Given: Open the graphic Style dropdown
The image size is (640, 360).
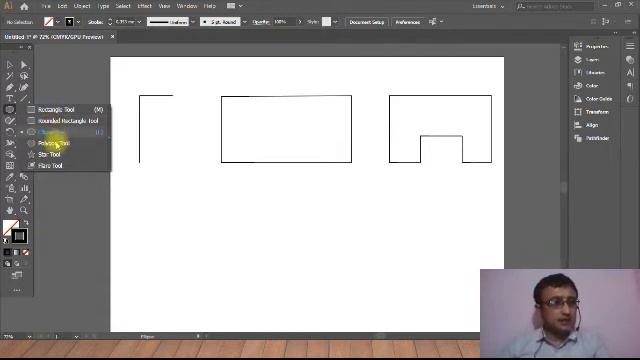Looking at the screenshot, I should [336, 22].
